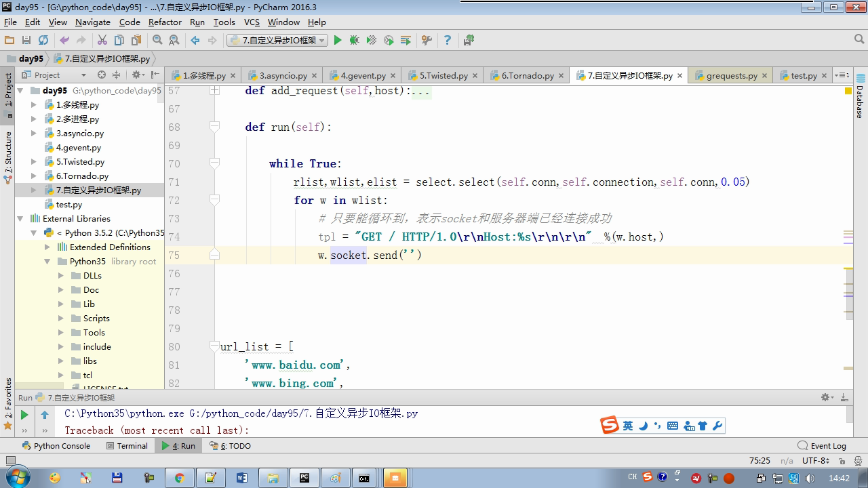Click the Help question mark icon
The image size is (868, 488).
447,41
